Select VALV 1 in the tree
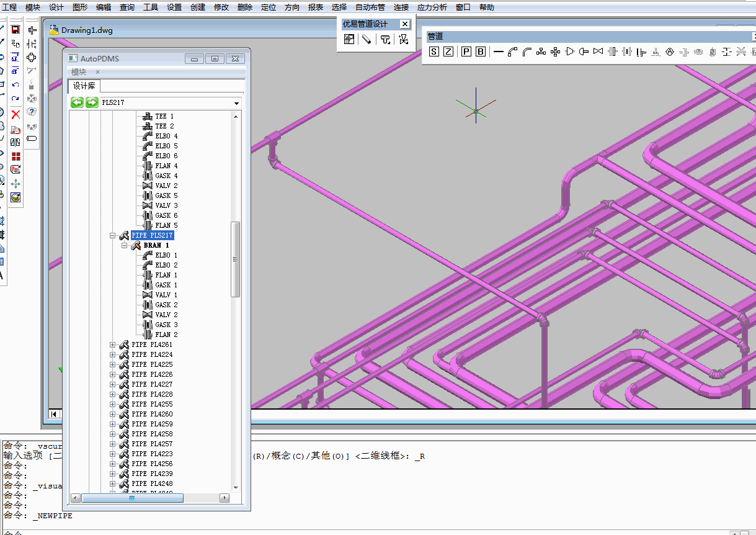The width and height of the screenshot is (756, 535). pyautogui.click(x=166, y=295)
